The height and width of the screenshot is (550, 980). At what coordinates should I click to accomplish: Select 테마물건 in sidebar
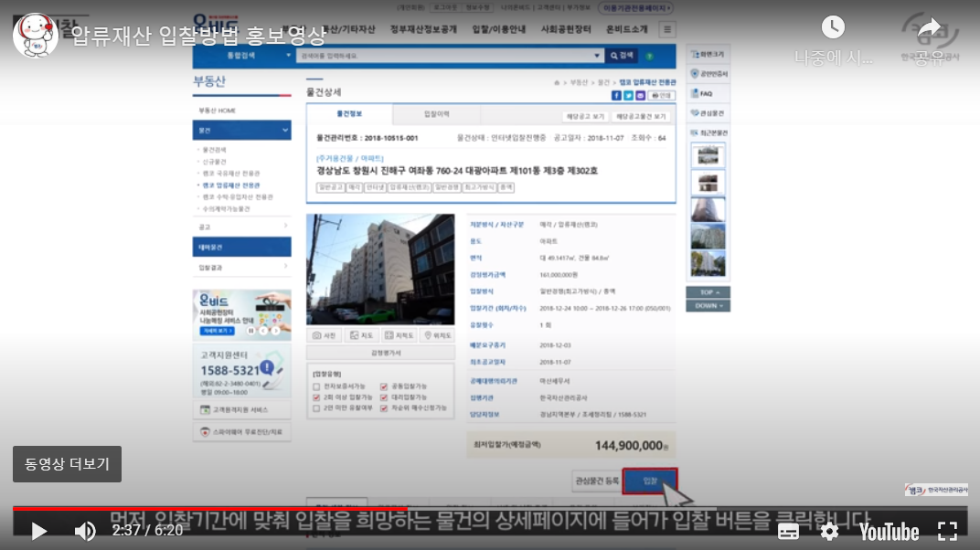pos(241,248)
